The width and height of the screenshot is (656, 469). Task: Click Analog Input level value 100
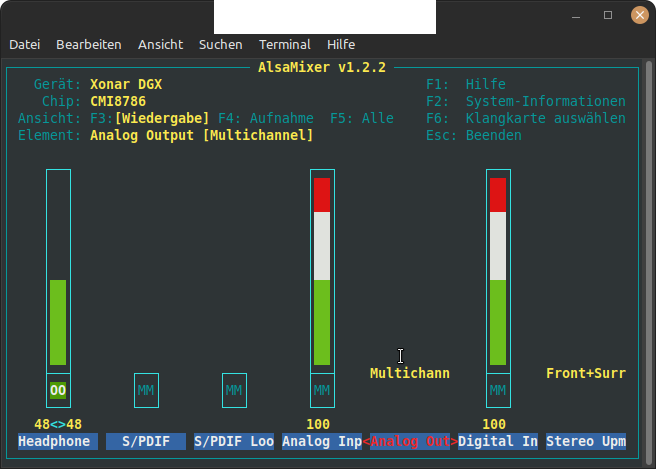318,424
